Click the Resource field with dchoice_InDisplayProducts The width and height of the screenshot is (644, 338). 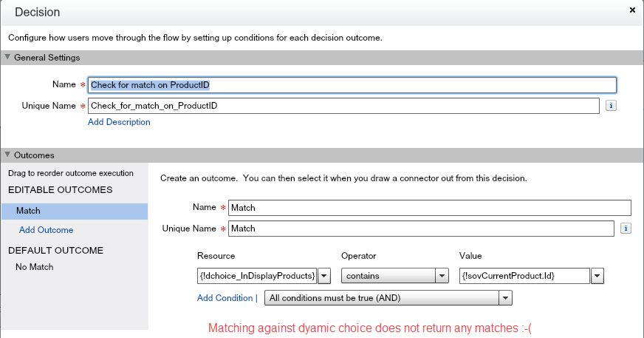[x=256, y=276]
